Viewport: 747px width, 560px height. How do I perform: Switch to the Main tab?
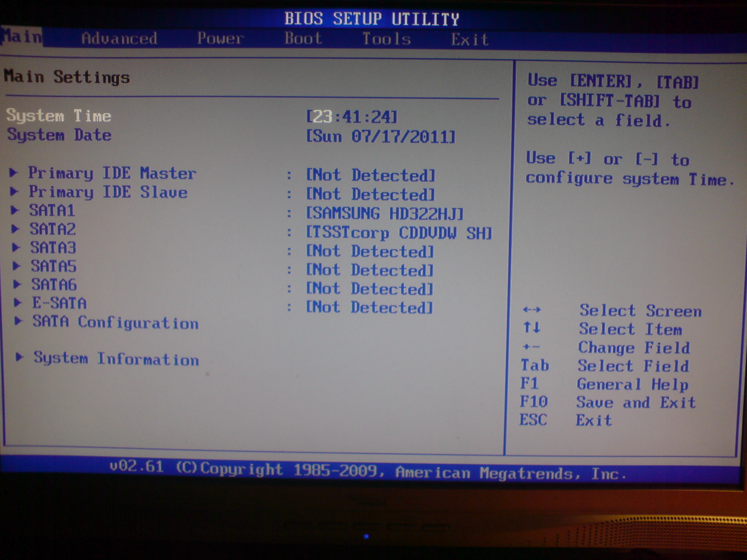(x=22, y=37)
